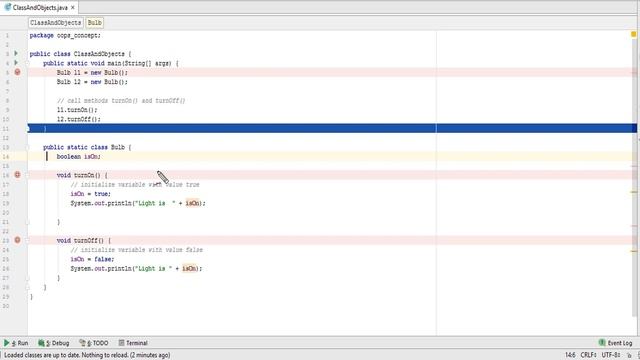Image resolution: width=640 pixels, height=360 pixels.
Task: Click the Debug bug icon
Action: click(x=41, y=343)
